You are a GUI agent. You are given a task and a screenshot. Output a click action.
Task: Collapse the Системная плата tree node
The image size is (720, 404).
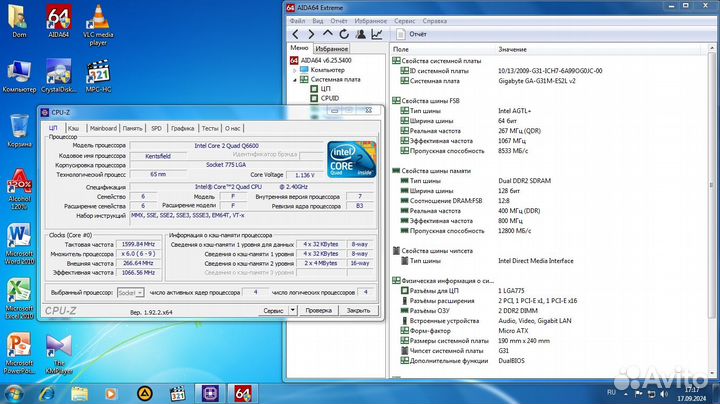(295, 80)
